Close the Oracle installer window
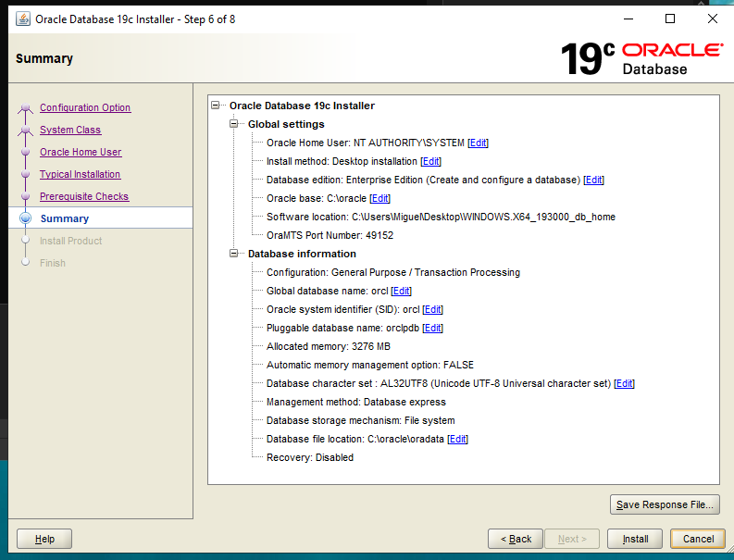 [712, 19]
